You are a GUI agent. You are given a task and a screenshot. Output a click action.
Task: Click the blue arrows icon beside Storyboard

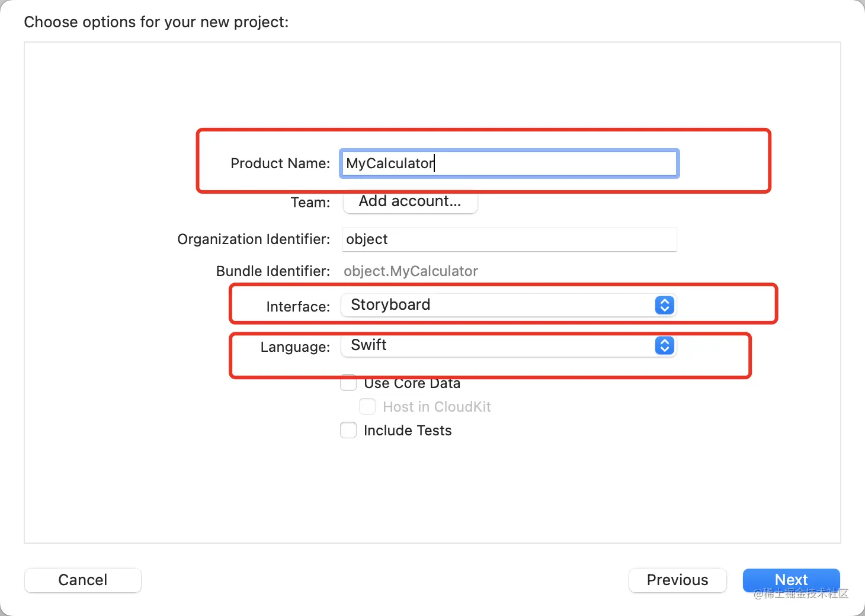(x=665, y=305)
